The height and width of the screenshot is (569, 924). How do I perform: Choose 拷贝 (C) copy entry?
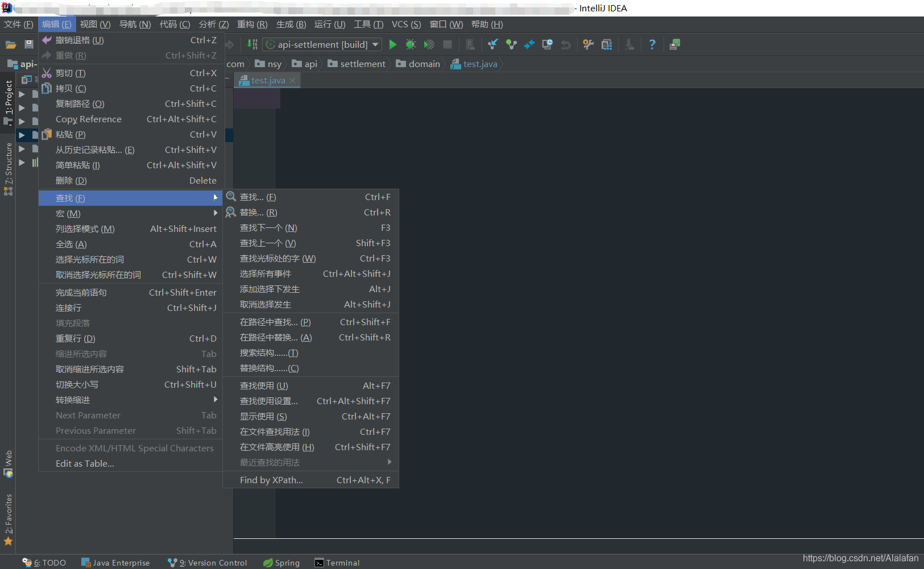pos(130,89)
